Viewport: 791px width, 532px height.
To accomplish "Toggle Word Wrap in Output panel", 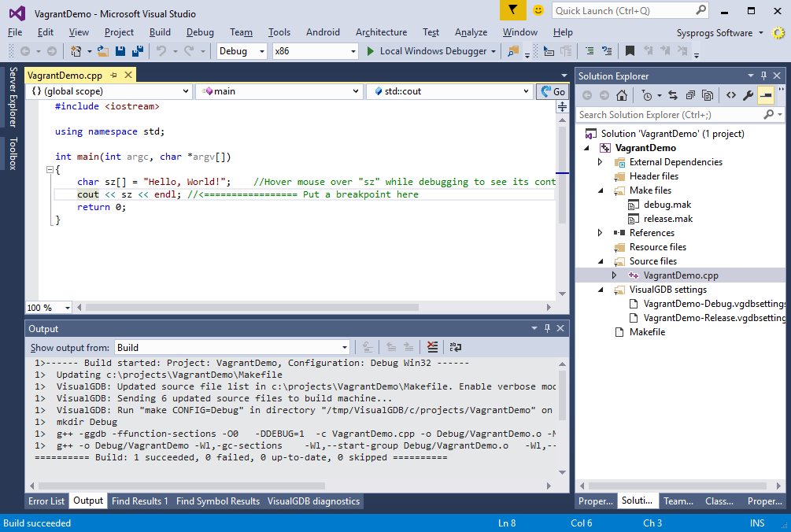I will (x=456, y=347).
